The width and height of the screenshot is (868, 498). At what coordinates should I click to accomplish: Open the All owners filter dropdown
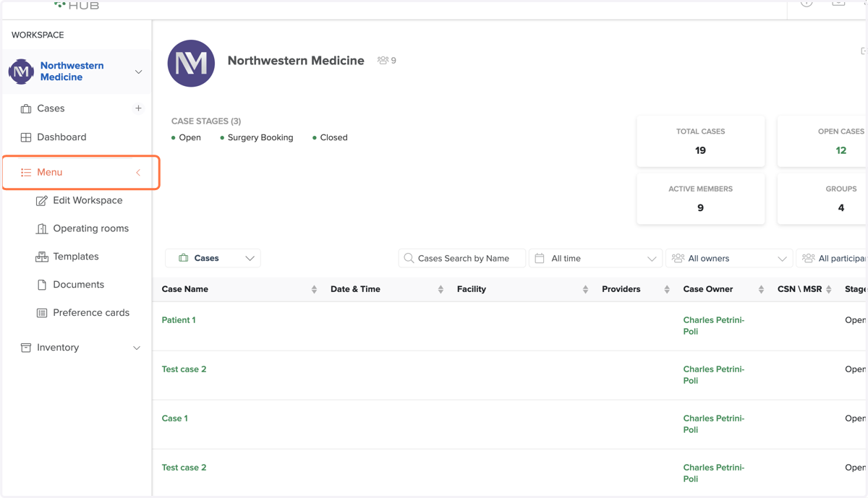(x=729, y=258)
